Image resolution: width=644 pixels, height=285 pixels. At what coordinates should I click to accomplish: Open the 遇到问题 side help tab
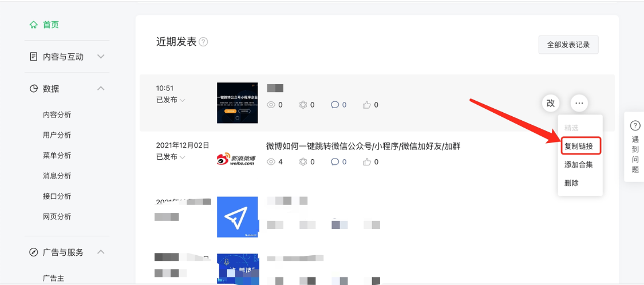634,147
